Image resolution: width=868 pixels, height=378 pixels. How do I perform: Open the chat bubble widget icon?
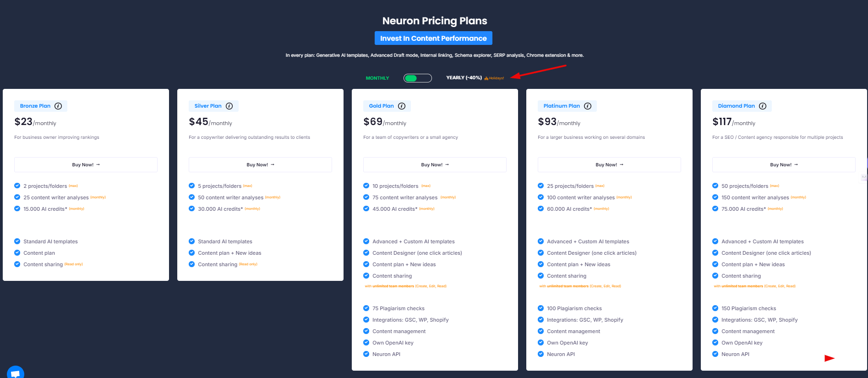(15, 373)
